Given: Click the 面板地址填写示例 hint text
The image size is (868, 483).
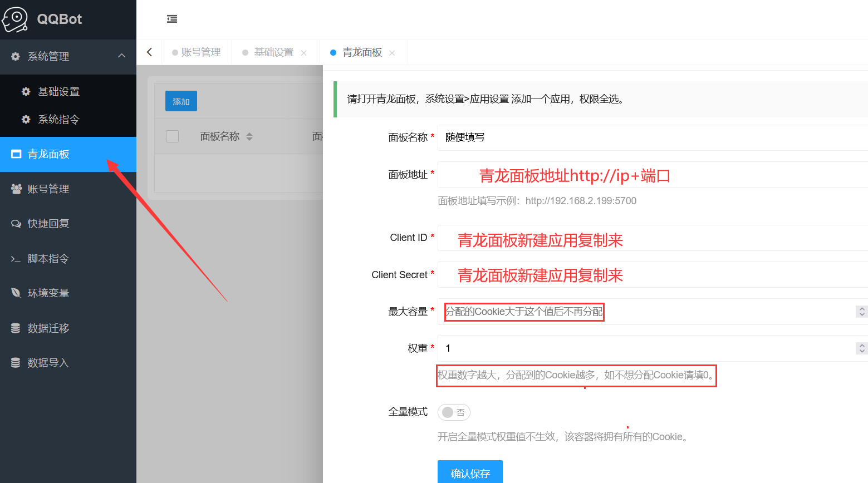Looking at the screenshot, I should (537, 201).
